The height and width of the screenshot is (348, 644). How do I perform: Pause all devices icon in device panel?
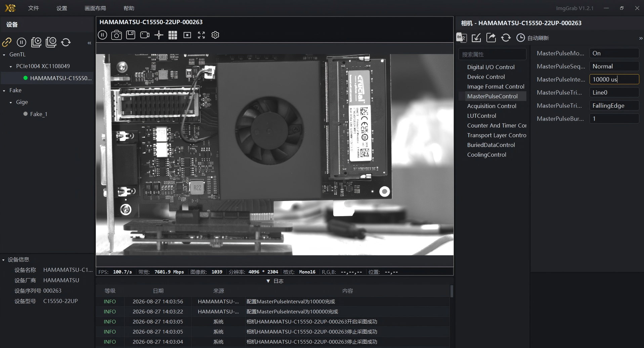tap(22, 42)
